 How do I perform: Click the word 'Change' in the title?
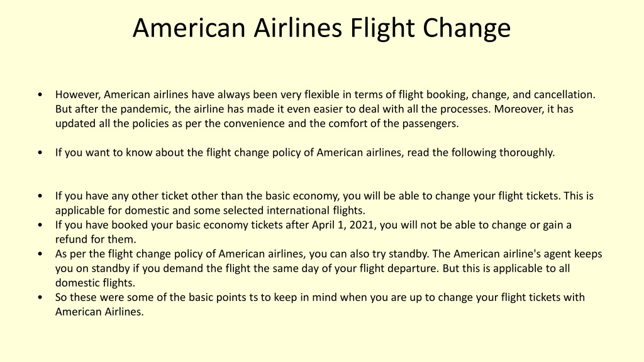pyautogui.click(x=467, y=28)
